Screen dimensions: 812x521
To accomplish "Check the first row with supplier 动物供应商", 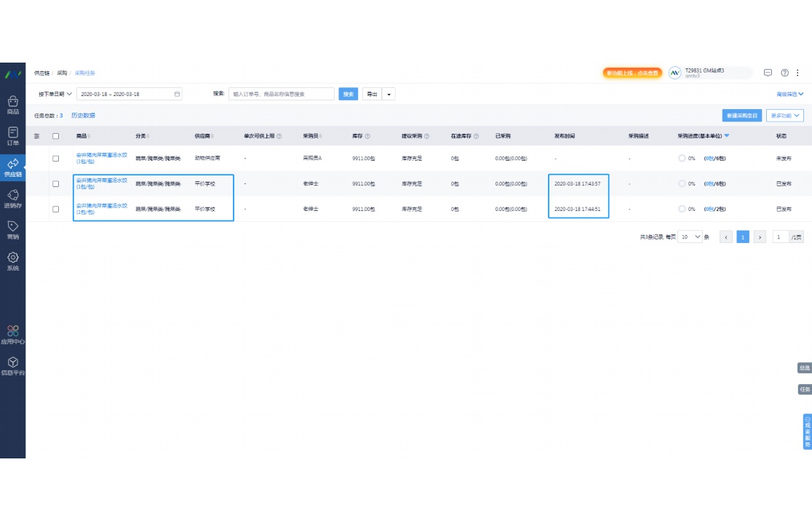I will tap(55, 158).
